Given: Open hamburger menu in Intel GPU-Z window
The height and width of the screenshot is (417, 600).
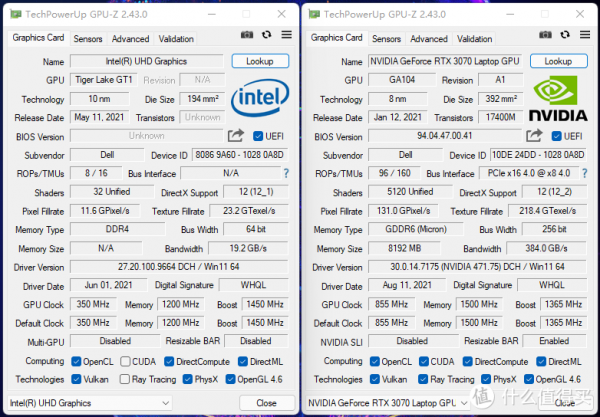Looking at the screenshot, I should [x=287, y=35].
